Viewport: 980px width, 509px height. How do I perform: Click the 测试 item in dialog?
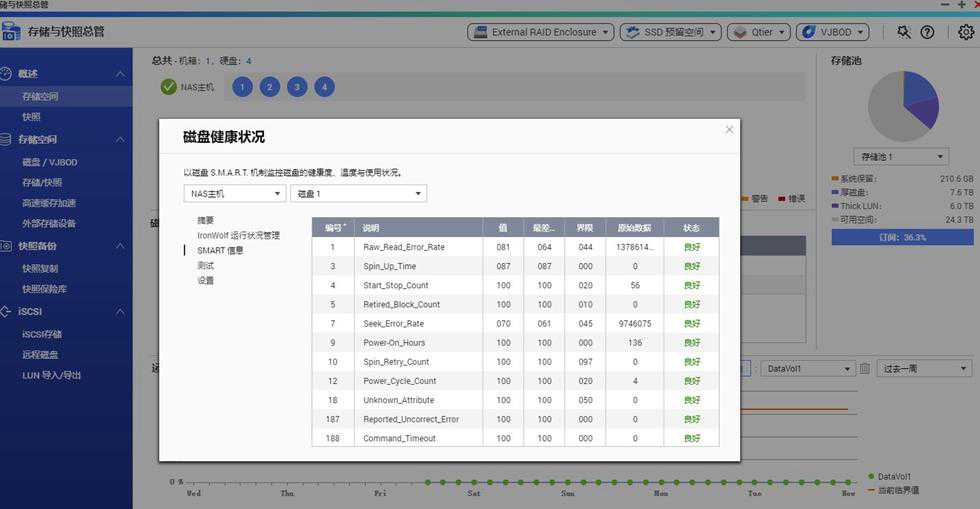(205, 265)
